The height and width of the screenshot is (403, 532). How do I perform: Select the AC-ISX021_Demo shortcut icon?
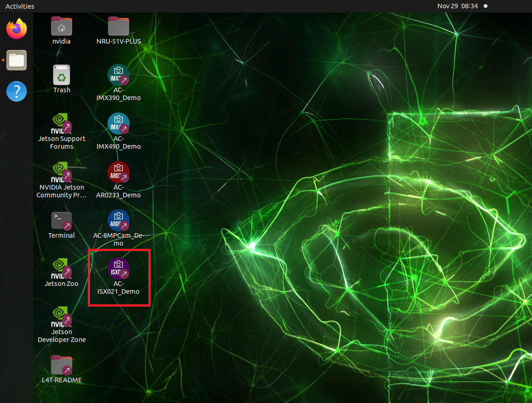[119, 269]
